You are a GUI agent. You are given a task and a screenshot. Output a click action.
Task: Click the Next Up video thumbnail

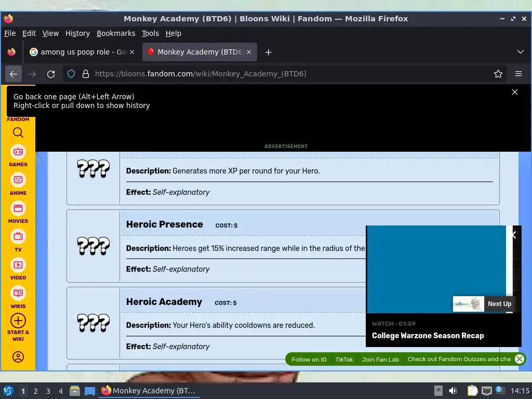(468, 304)
